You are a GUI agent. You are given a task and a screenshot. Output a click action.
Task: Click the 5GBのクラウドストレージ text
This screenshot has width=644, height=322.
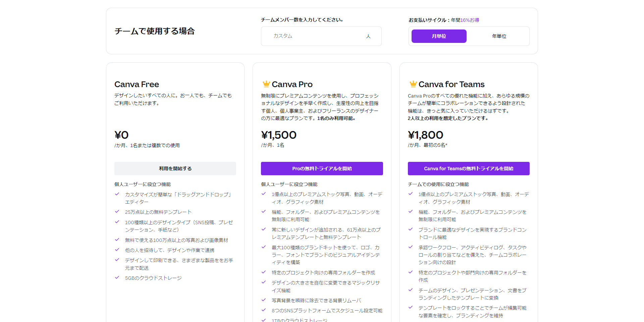pos(153,278)
